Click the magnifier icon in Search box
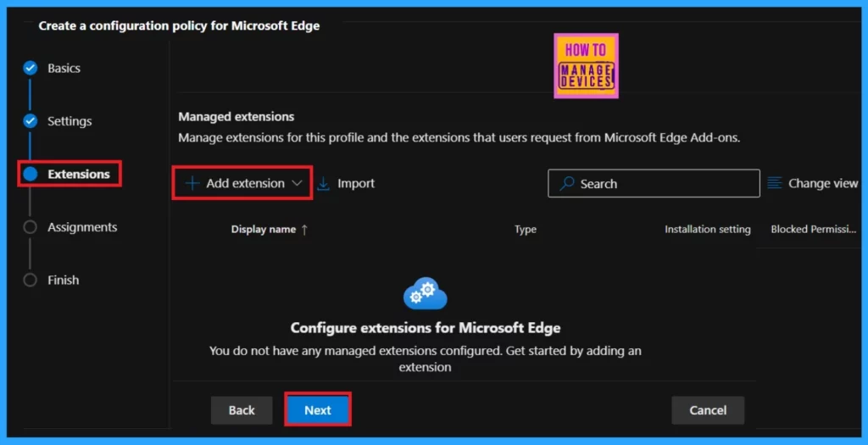This screenshot has width=868, height=445. pyautogui.click(x=566, y=184)
